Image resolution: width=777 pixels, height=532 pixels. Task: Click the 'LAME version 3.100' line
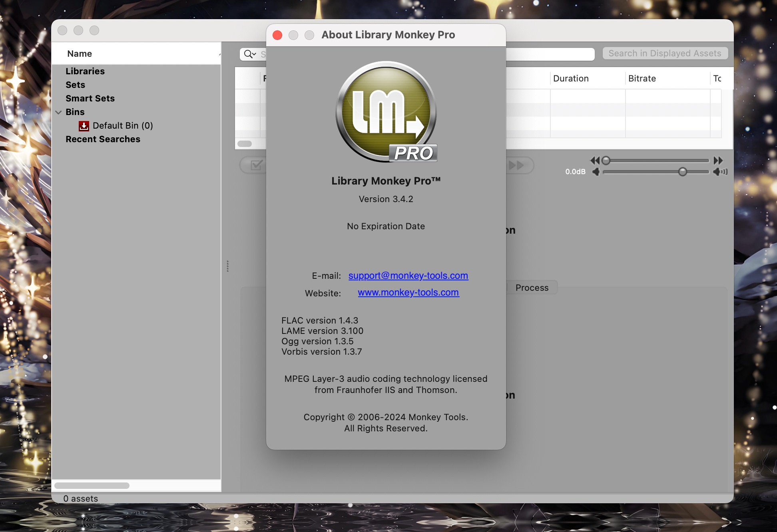tap(323, 331)
